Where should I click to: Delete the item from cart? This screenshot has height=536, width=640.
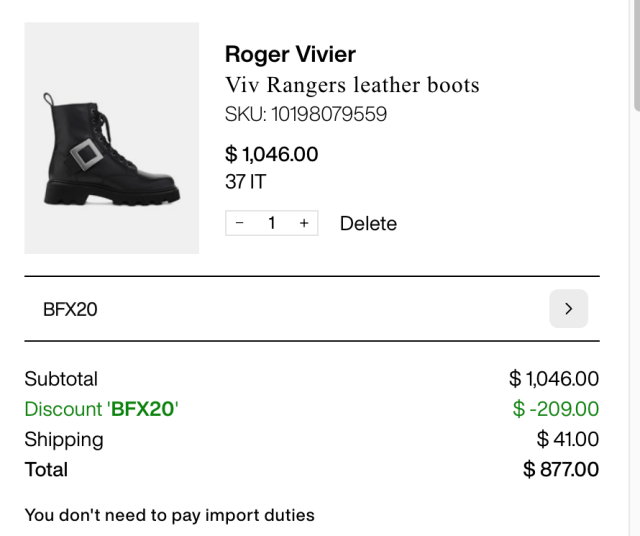click(368, 223)
